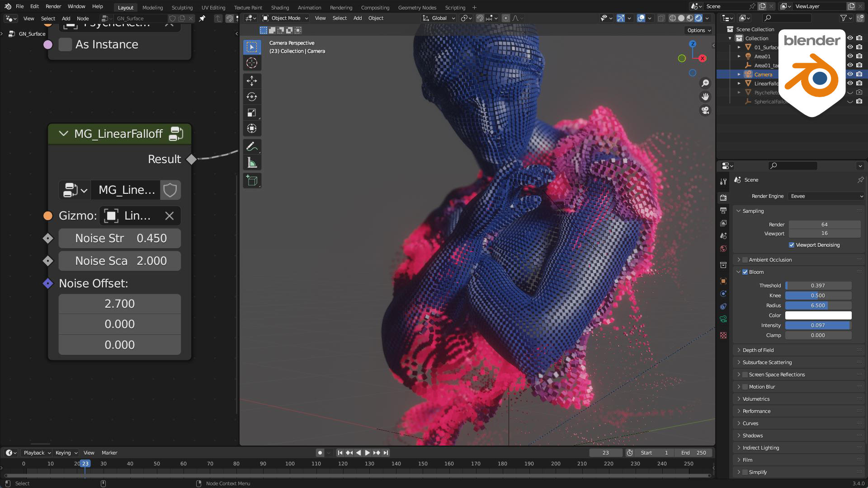
Task: Enable the Ambient Occlusion checkbox
Action: pos(744,260)
